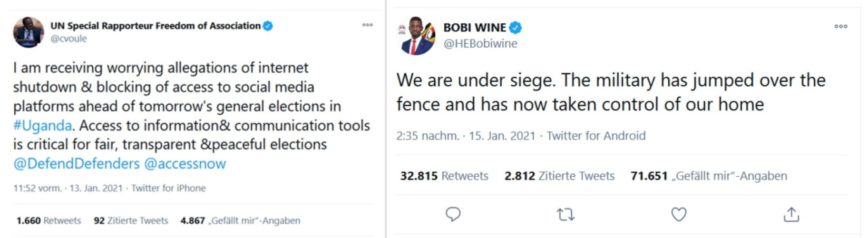Open the @accessnow mention

[x=185, y=164]
